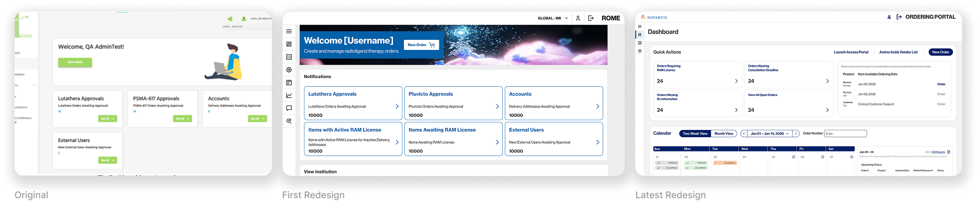Click the dark New Order button in Quick Actions
The height and width of the screenshot is (205, 980).
[941, 52]
